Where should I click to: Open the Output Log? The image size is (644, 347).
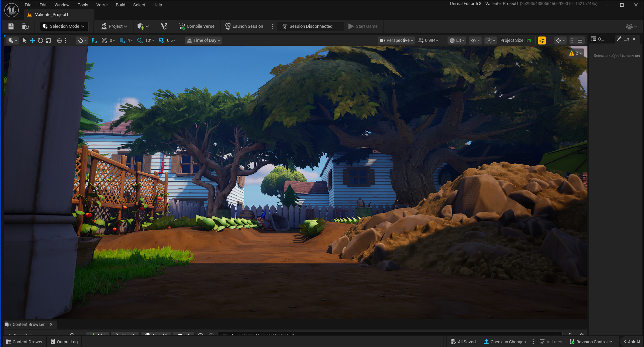coord(64,342)
